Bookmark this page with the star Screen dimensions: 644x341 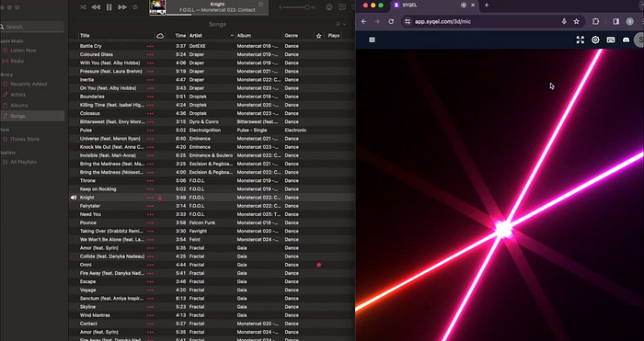(x=576, y=22)
